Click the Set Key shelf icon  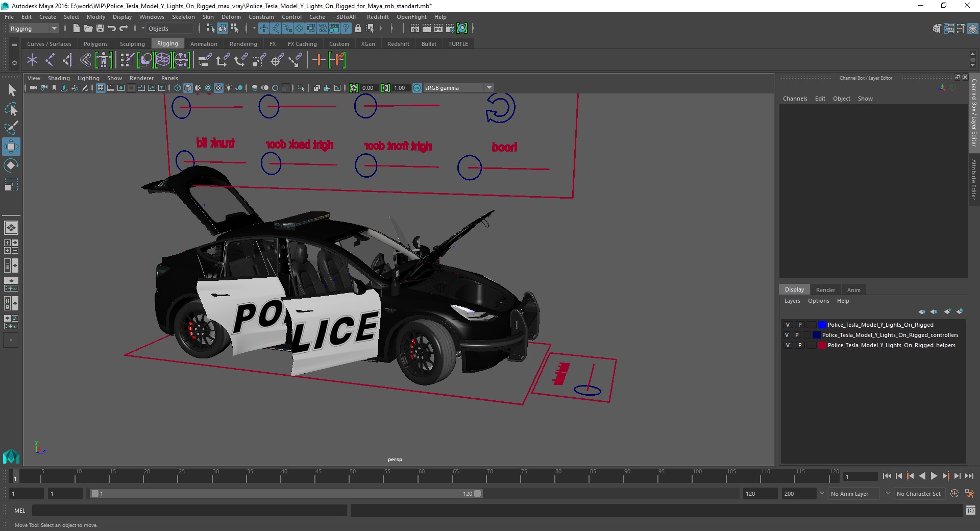point(337,60)
